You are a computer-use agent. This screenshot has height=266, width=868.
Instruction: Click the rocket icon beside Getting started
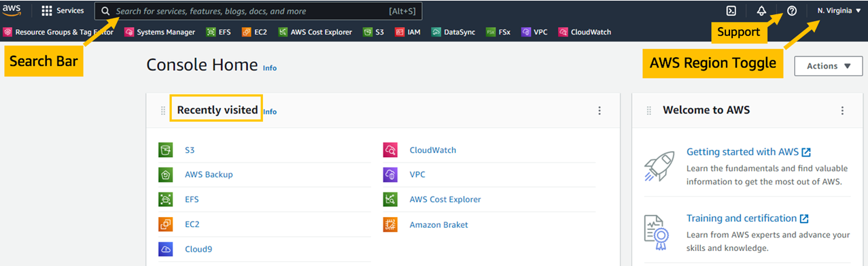[x=659, y=167]
